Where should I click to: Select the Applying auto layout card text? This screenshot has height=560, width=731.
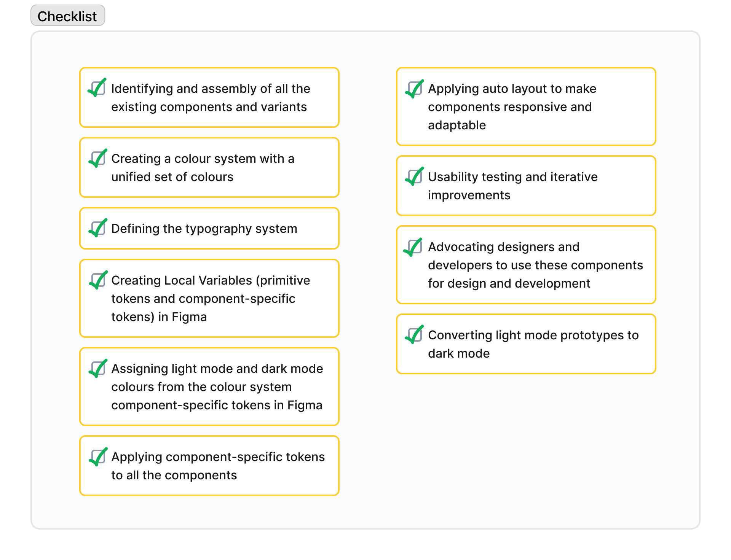pos(512,107)
